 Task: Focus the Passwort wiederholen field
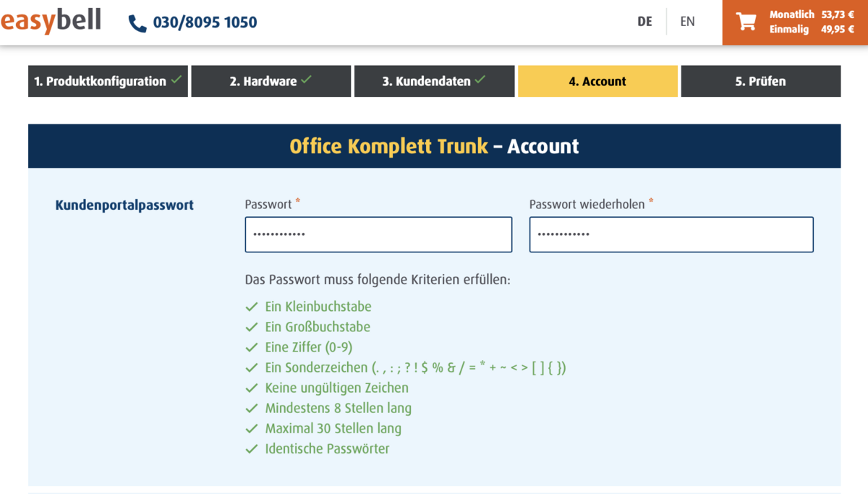[x=671, y=234]
